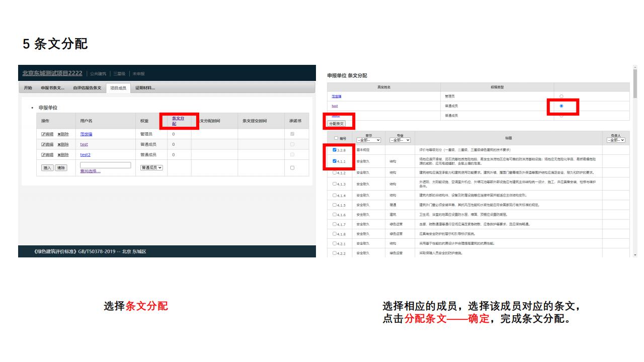Screen dimensions: 644x362
Task: Select the 项目成员 tab
Action: click(118, 88)
